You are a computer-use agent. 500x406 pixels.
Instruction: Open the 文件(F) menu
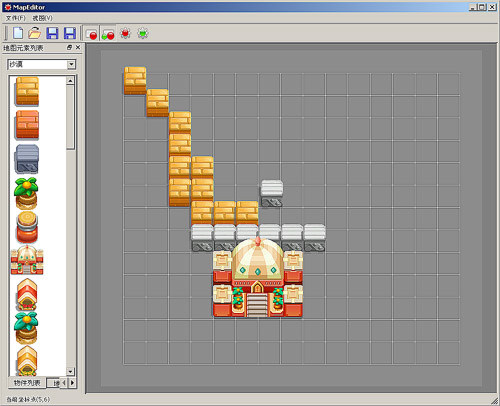click(x=15, y=18)
